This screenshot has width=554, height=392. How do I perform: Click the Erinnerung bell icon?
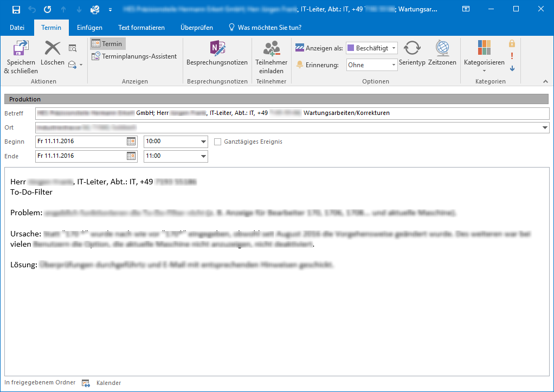(x=300, y=65)
